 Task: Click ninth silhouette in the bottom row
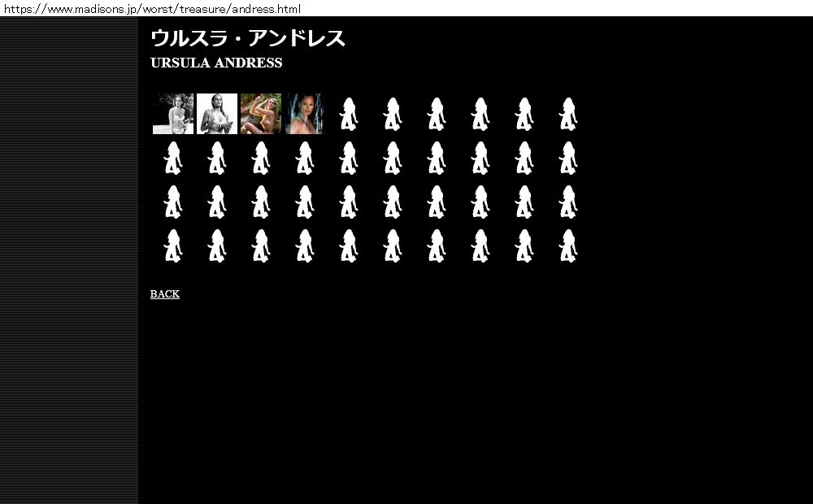524,246
